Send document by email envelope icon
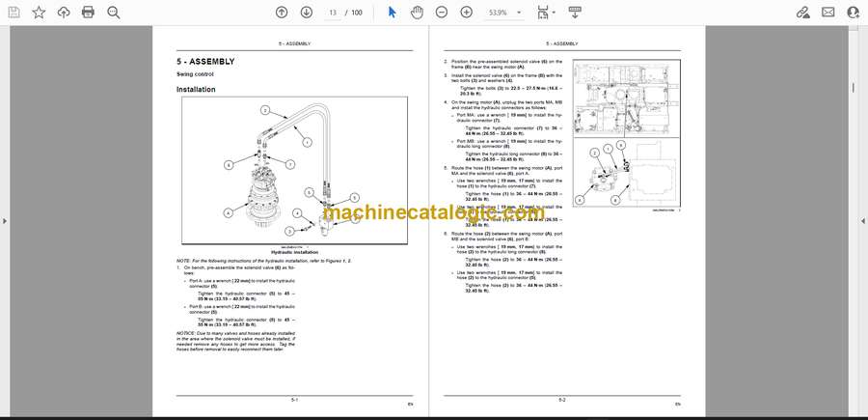Viewport: 868px width, 420px height. (x=828, y=13)
